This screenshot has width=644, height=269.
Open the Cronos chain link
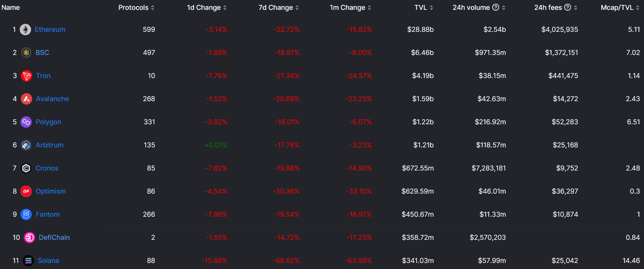[x=47, y=168]
